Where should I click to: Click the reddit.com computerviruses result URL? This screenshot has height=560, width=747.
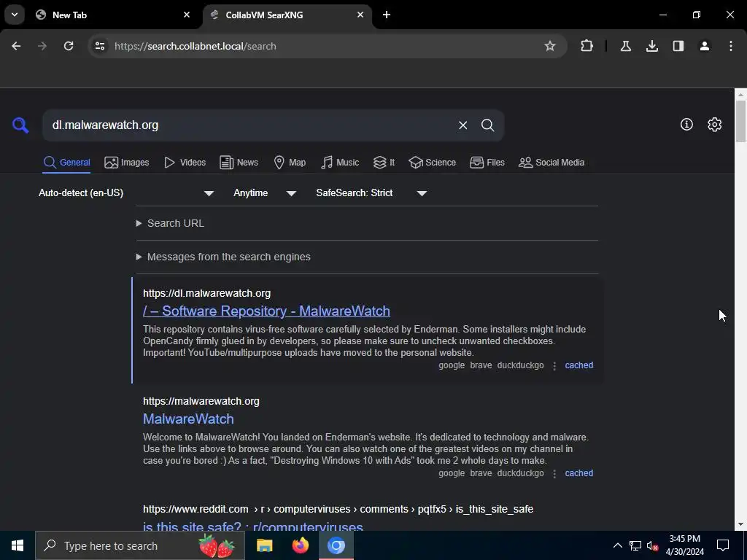338,509
